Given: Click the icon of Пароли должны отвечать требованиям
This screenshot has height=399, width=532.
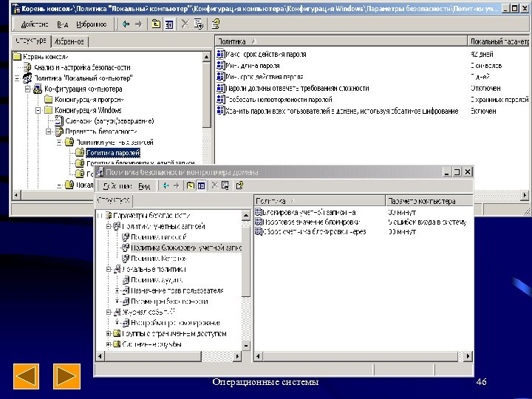Looking at the screenshot, I should pos(220,88).
